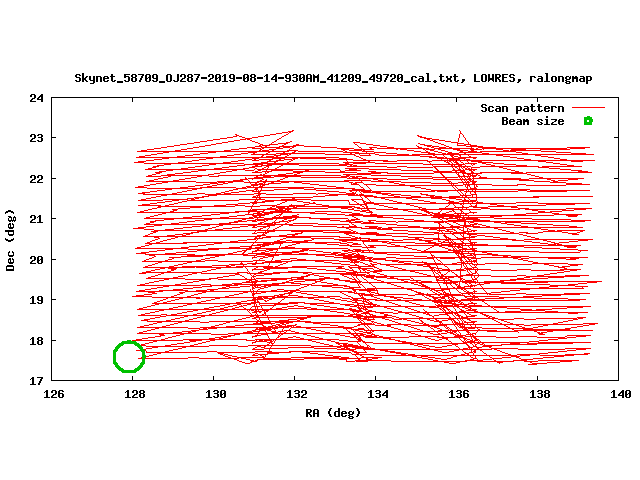Click the 'Scan pattern' legend label
Viewport: 640px width, 480px height.
click(522, 108)
